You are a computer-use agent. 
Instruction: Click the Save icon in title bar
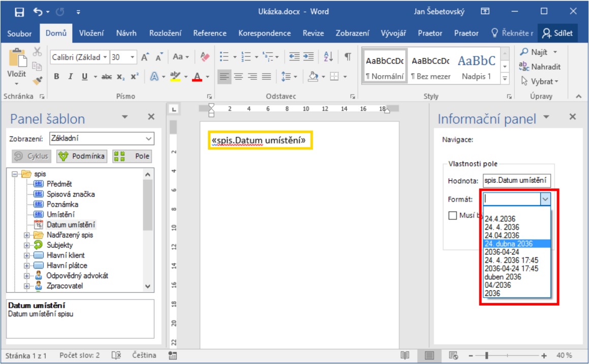click(x=19, y=11)
